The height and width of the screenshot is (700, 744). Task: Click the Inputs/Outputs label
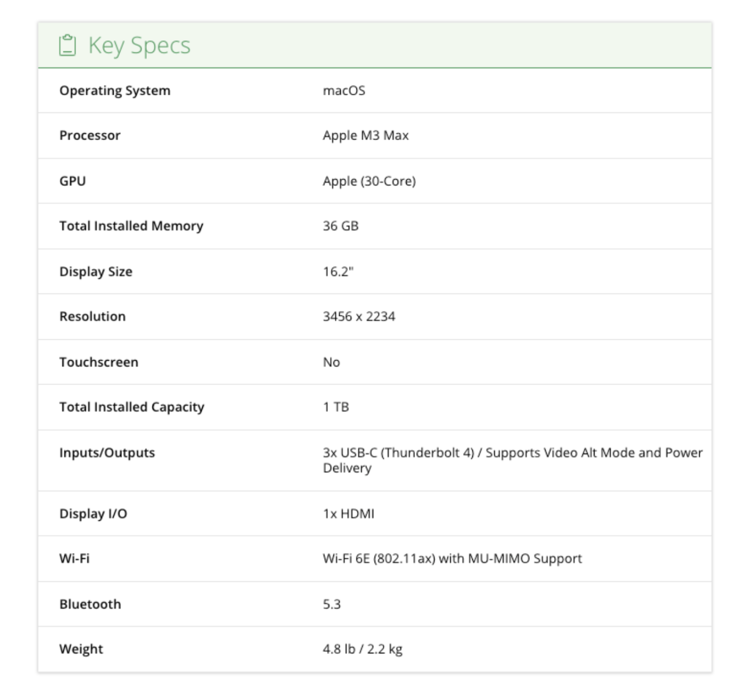click(x=107, y=452)
